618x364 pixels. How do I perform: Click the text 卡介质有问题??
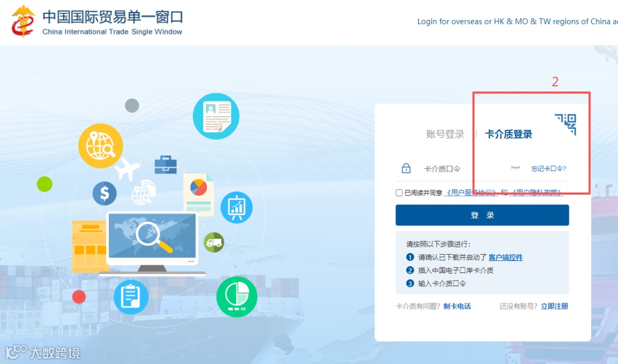click(x=418, y=306)
